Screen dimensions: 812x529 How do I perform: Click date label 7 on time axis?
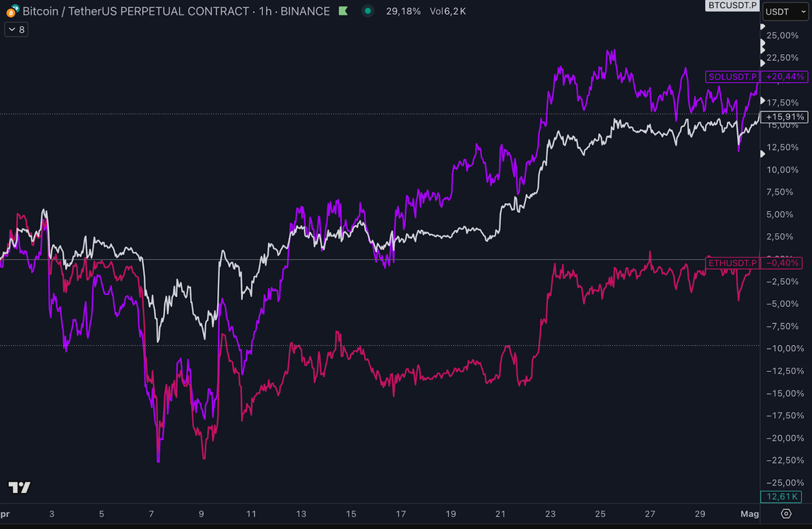coord(151,514)
